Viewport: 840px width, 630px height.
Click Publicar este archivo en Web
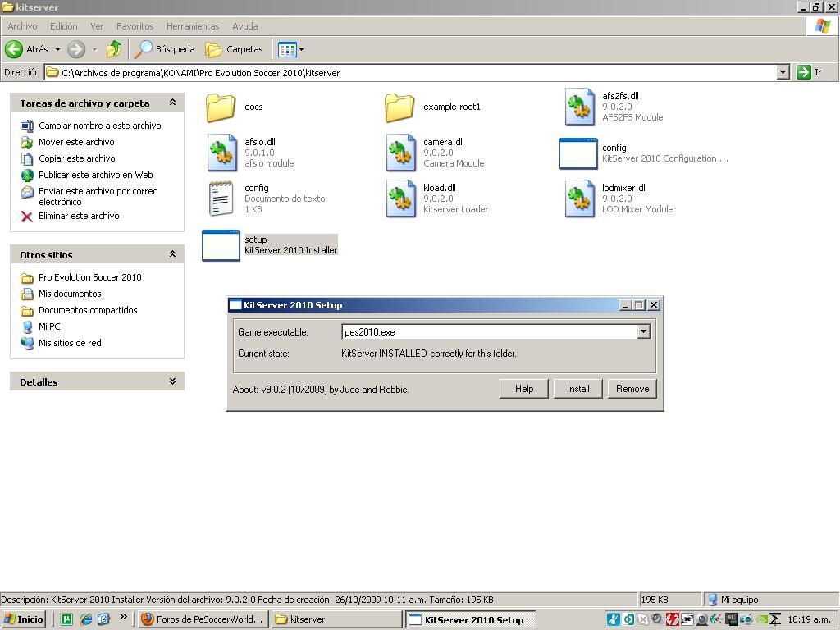[x=96, y=175]
